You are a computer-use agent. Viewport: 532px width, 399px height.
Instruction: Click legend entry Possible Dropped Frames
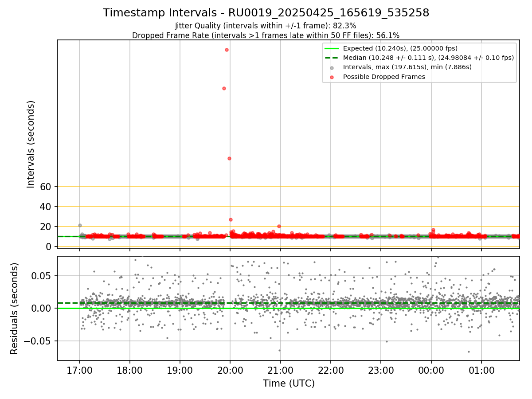tap(384, 77)
